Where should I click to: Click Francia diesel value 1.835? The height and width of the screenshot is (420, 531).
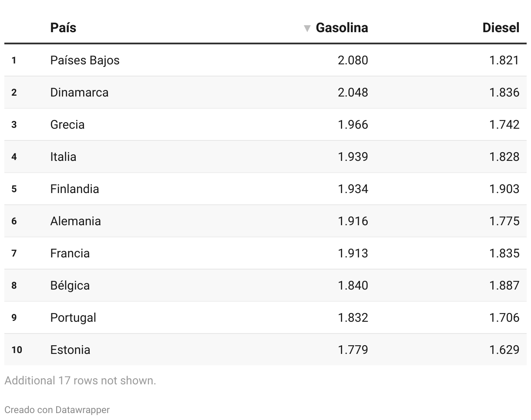click(x=504, y=253)
